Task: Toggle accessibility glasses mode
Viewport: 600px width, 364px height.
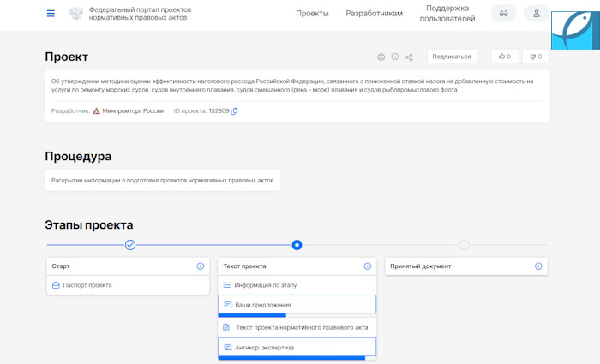Action: pyautogui.click(x=504, y=14)
